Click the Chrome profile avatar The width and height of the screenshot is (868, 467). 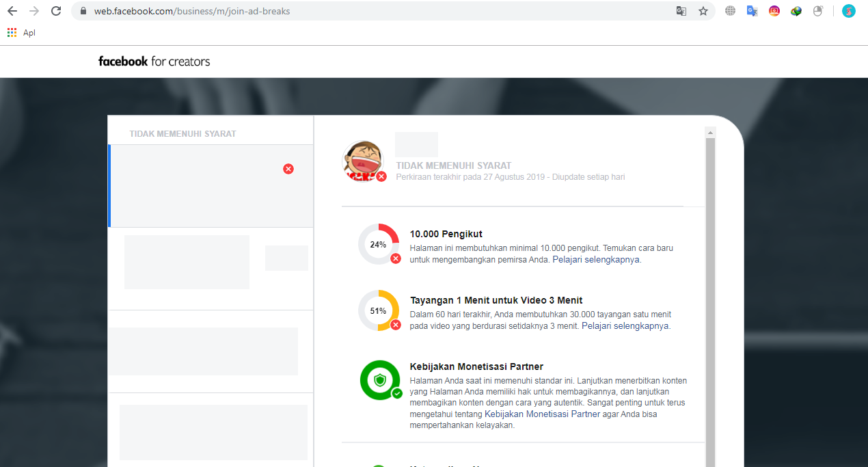point(847,10)
